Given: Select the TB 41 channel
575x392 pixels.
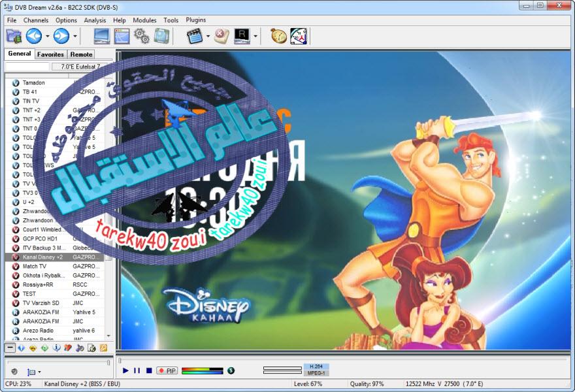Looking at the screenshot, I should (x=55, y=92).
